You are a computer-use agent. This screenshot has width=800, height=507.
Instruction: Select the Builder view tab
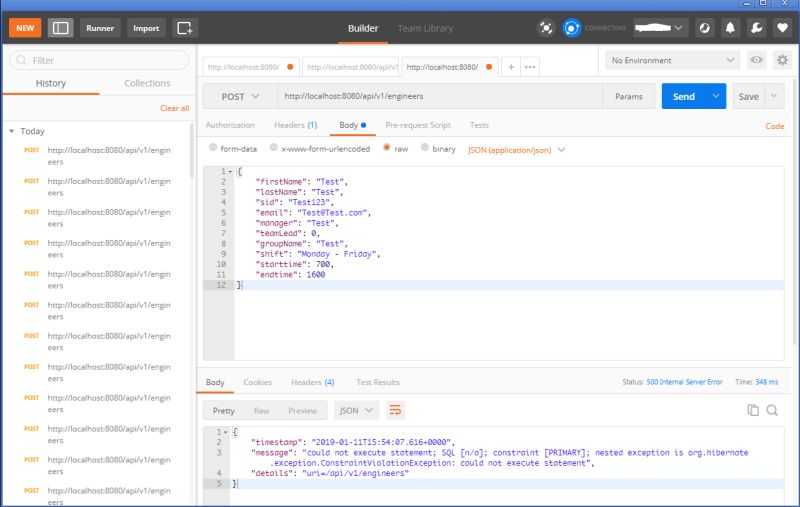point(363,29)
